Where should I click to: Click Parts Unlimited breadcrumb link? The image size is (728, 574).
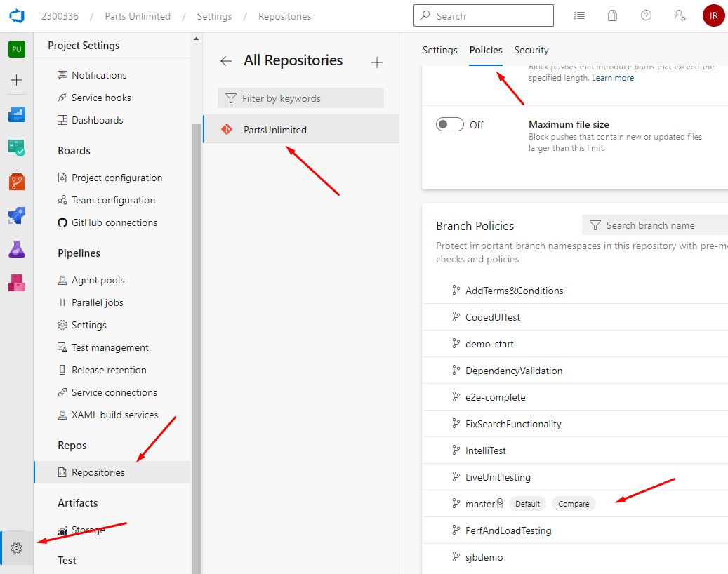138,16
